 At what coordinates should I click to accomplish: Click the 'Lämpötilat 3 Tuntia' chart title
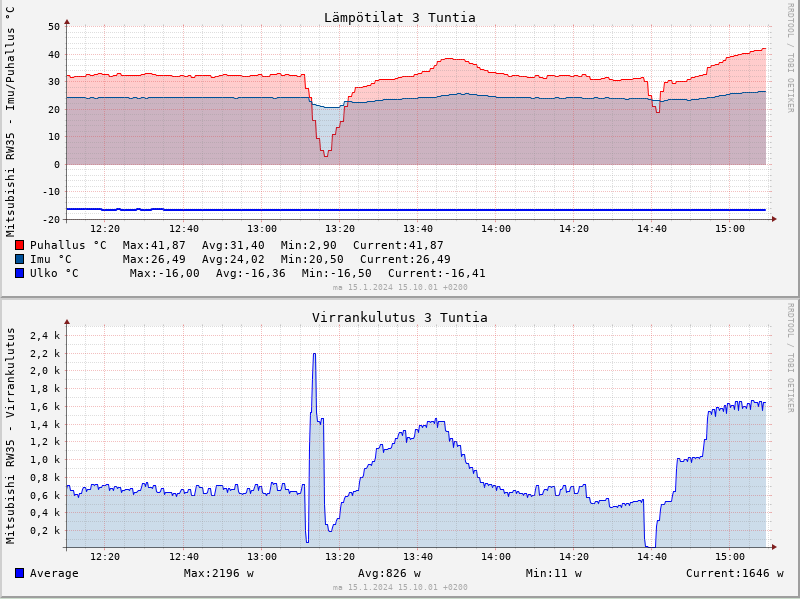[399, 17]
